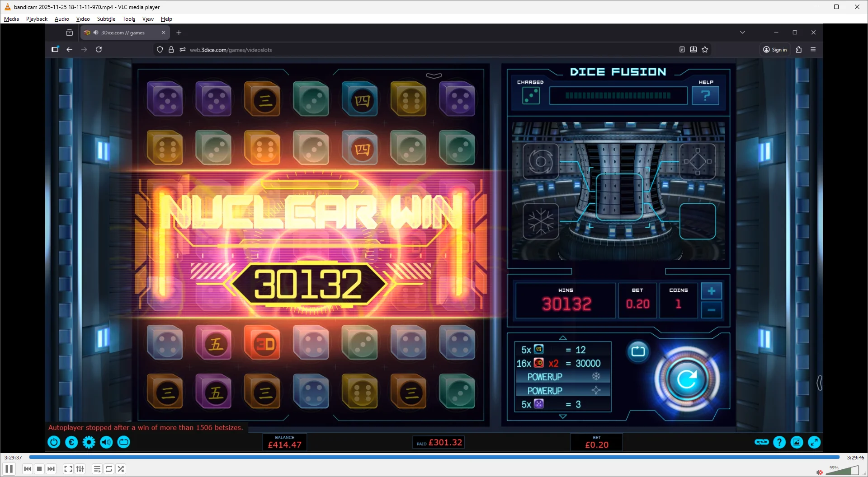Open the VLC Subtitle menu

tap(106, 19)
